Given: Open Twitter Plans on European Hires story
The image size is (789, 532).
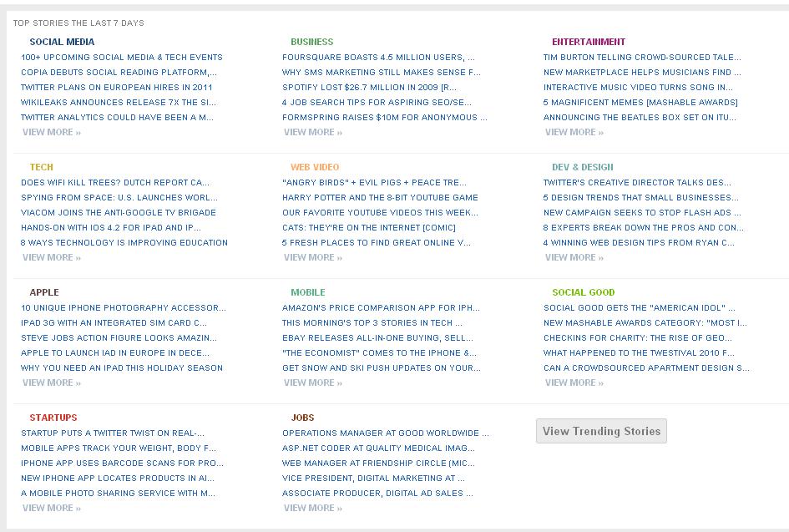Looking at the screenshot, I should [117, 87].
